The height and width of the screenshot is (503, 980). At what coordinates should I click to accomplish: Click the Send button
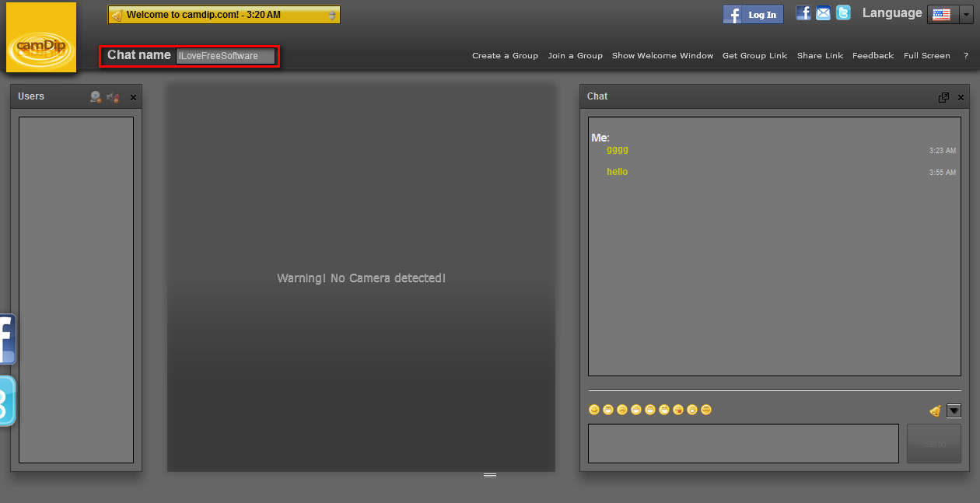point(934,443)
